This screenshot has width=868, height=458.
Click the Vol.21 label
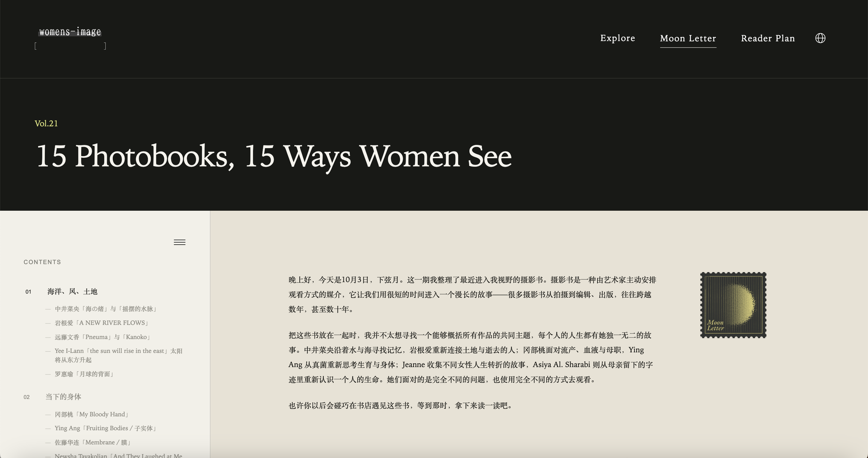pos(46,124)
